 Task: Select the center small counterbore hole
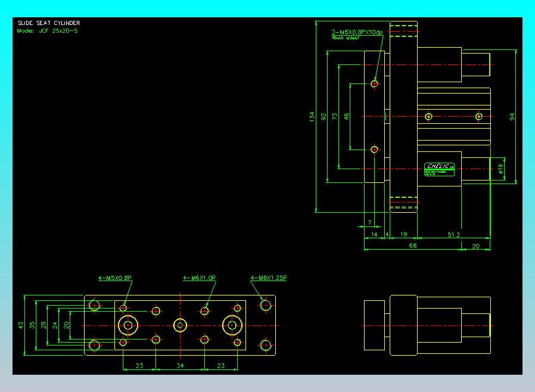point(180,325)
